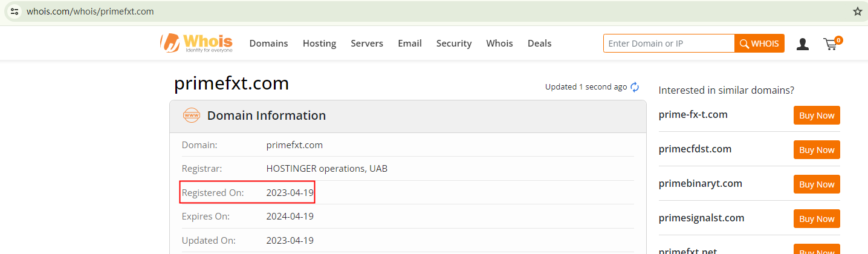Buy Now for prime-fx-t.com

click(817, 116)
